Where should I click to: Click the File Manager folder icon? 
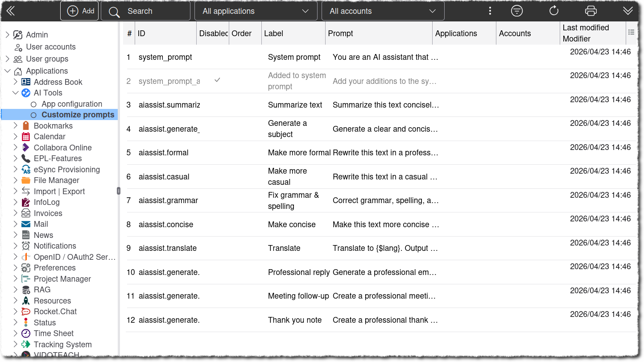[26, 180]
